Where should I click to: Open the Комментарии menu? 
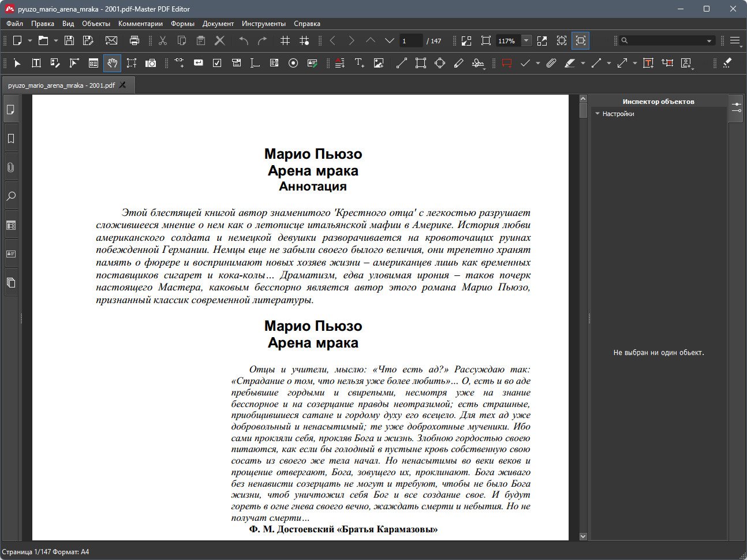pos(140,24)
